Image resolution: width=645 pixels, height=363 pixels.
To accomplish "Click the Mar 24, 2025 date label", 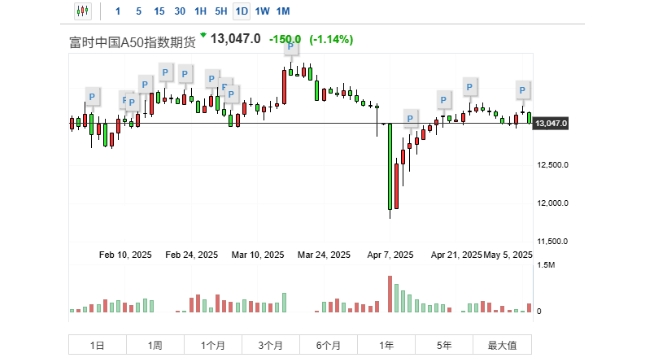I will coord(324,255).
